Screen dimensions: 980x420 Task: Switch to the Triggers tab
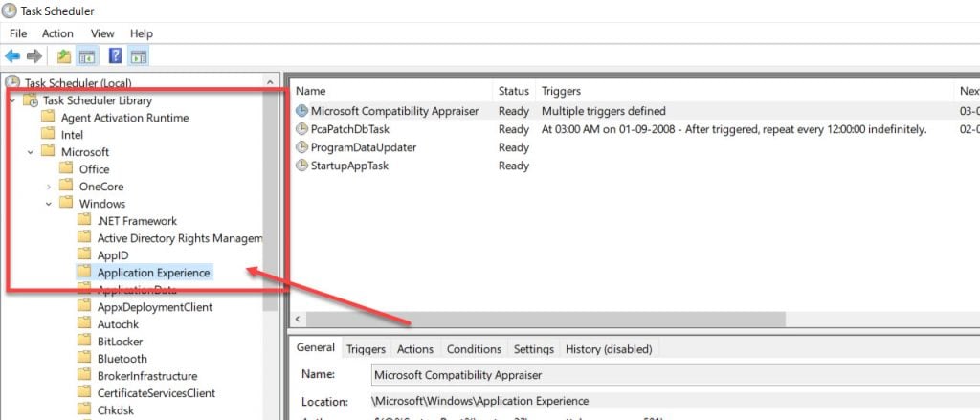(366, 349)
